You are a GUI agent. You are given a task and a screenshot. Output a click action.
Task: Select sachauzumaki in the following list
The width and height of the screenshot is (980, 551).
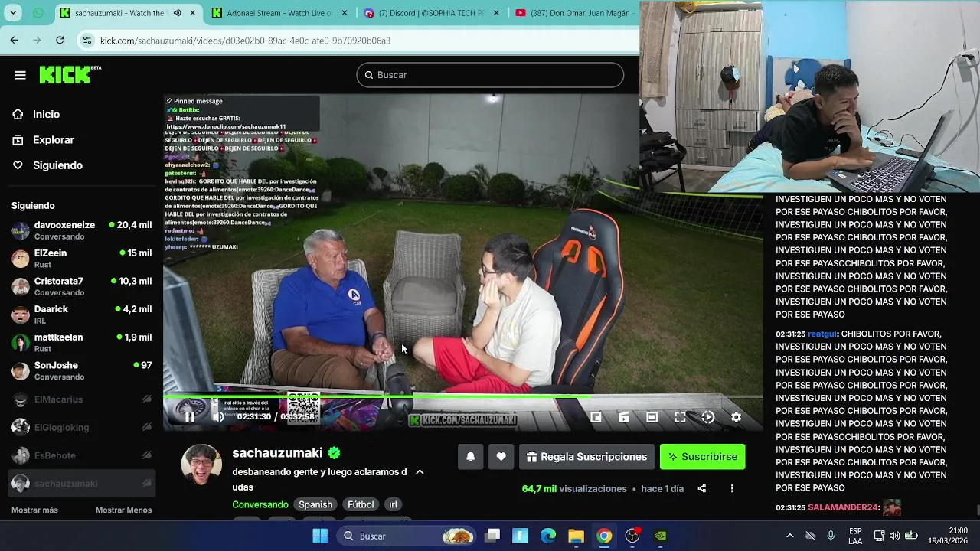coord(82,484)
